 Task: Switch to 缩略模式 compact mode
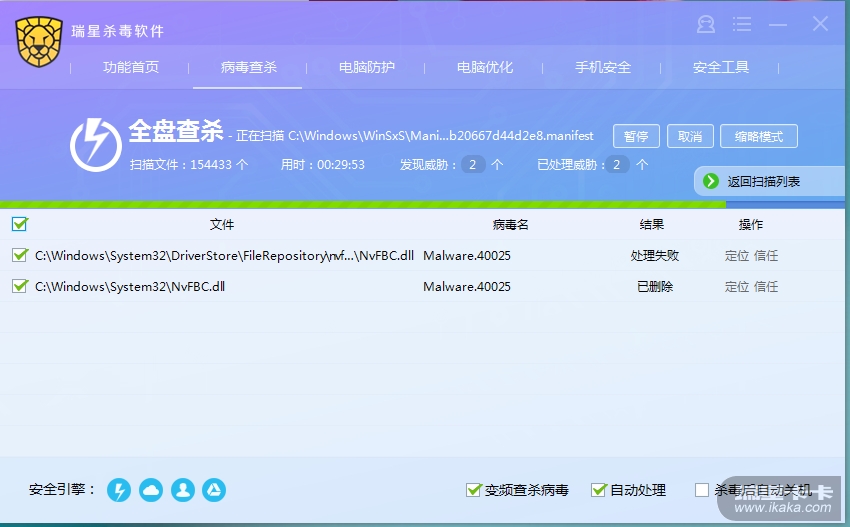coord(759,136)
